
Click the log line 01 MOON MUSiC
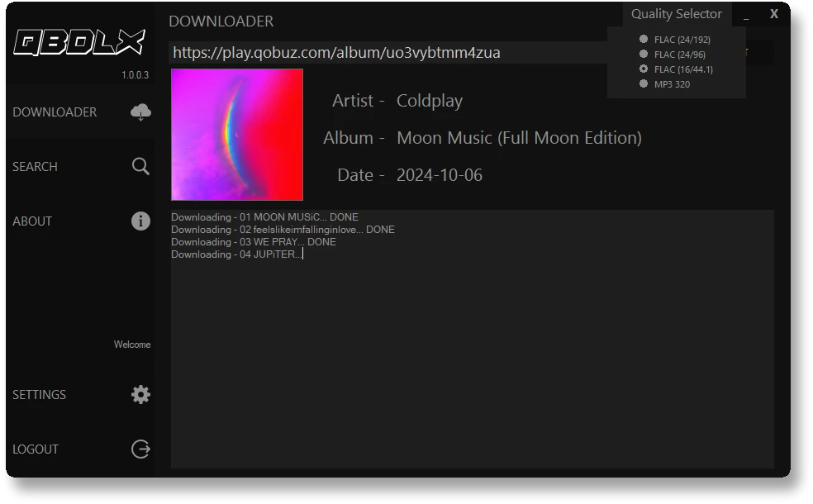click(264, 216)
